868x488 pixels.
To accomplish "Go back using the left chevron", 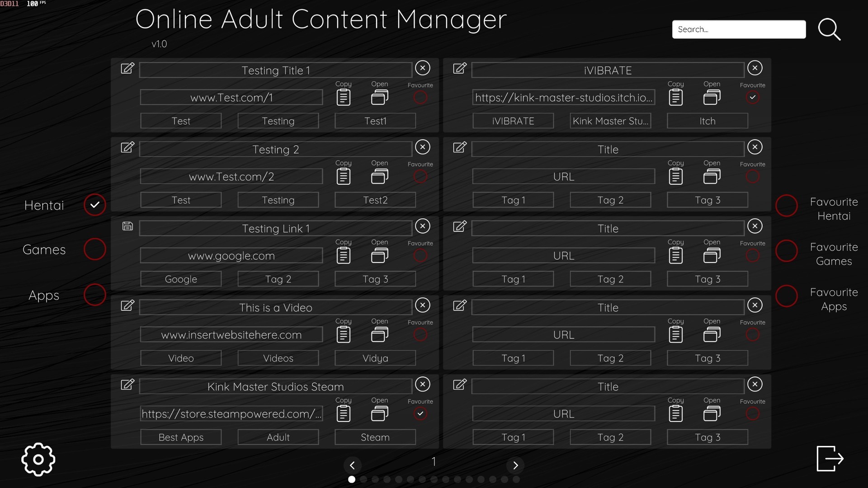I will click(x=353, y=465).
